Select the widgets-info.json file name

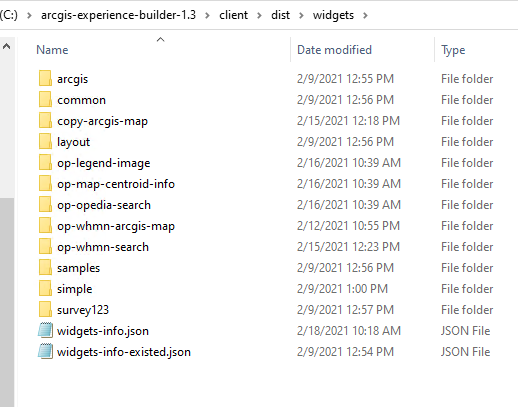[103, 331]
